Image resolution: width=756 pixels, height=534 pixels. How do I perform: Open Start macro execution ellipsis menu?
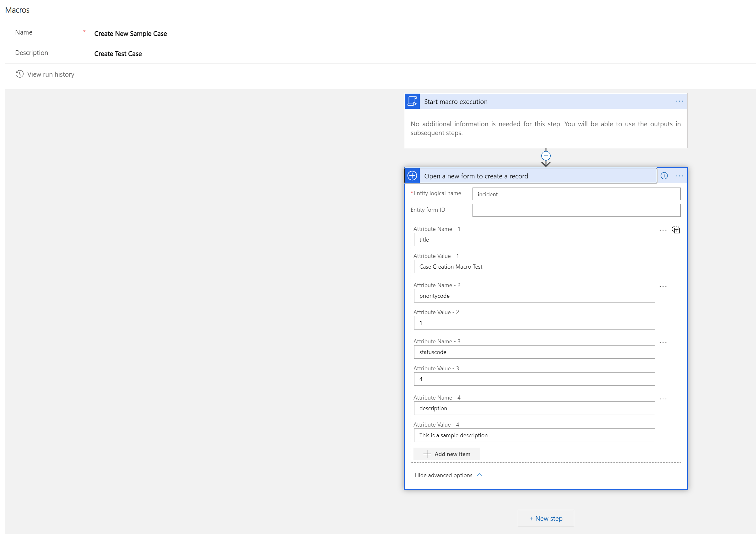(679, 101)
